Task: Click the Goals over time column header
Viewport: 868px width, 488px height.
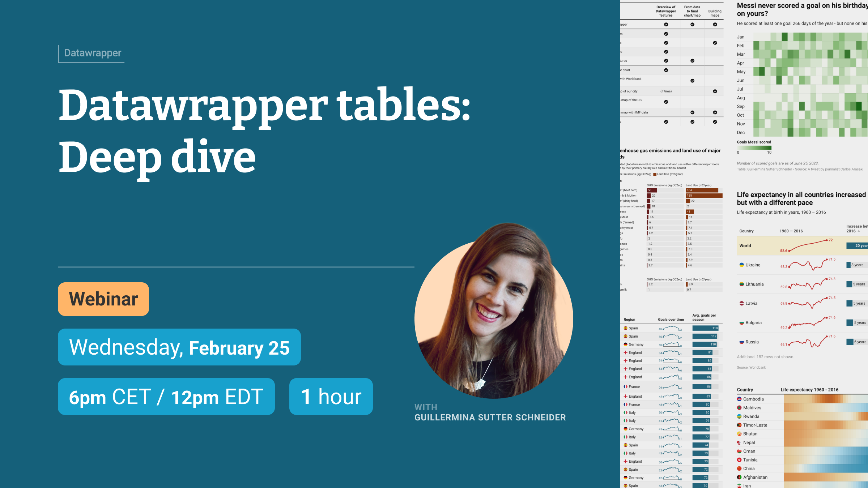Action: 671,320
